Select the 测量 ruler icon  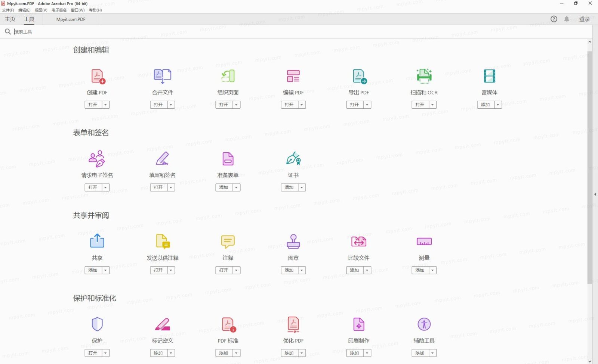pyautogui.click(x=424, y=242)
